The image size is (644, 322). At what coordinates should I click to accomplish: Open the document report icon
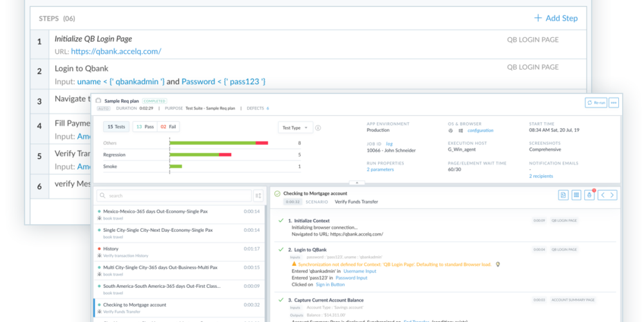point(563,195)
